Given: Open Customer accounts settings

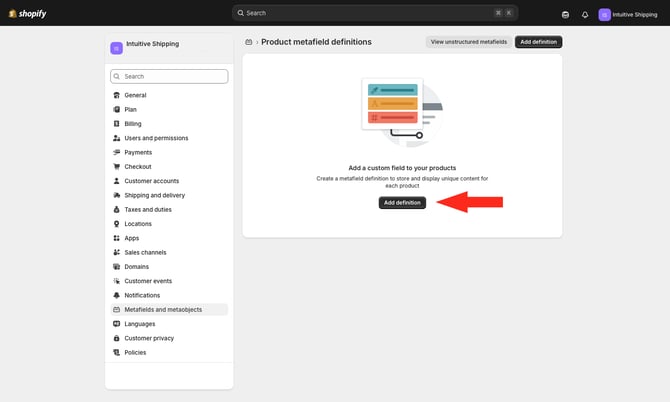Looking at the screenshot, I should tap(169, 181).
